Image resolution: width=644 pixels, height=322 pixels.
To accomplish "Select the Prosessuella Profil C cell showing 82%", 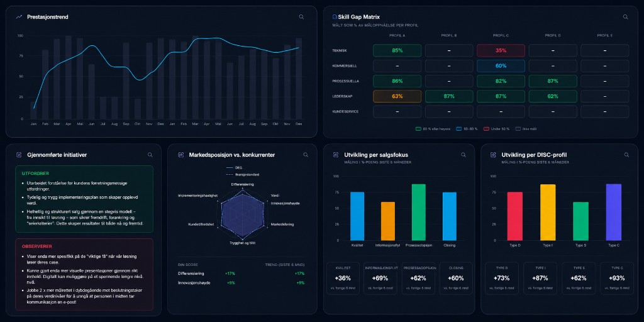I will click(x=501, y=81).
